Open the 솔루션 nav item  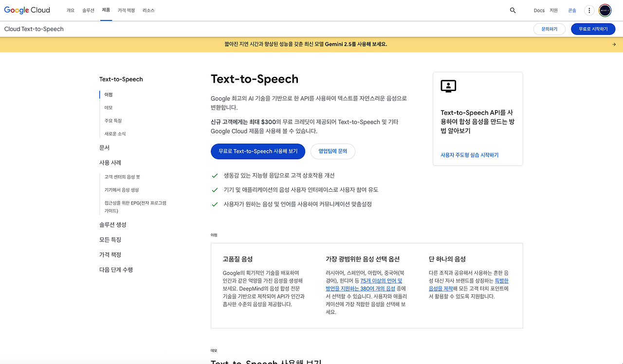[x=88, y=10]
